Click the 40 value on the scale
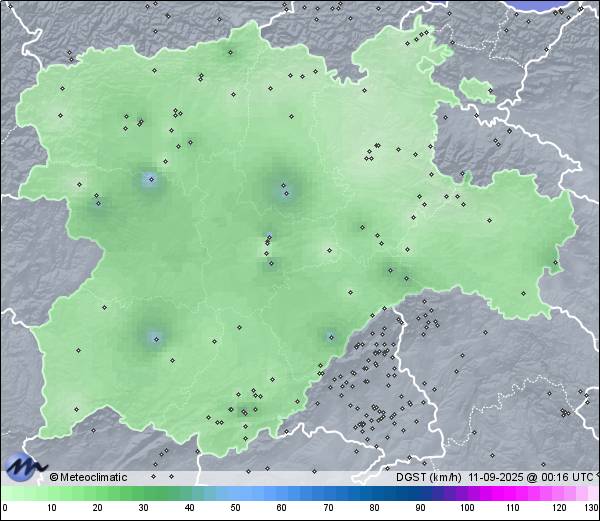The height and width of the screenshot is (521, 600). [189, 508]
